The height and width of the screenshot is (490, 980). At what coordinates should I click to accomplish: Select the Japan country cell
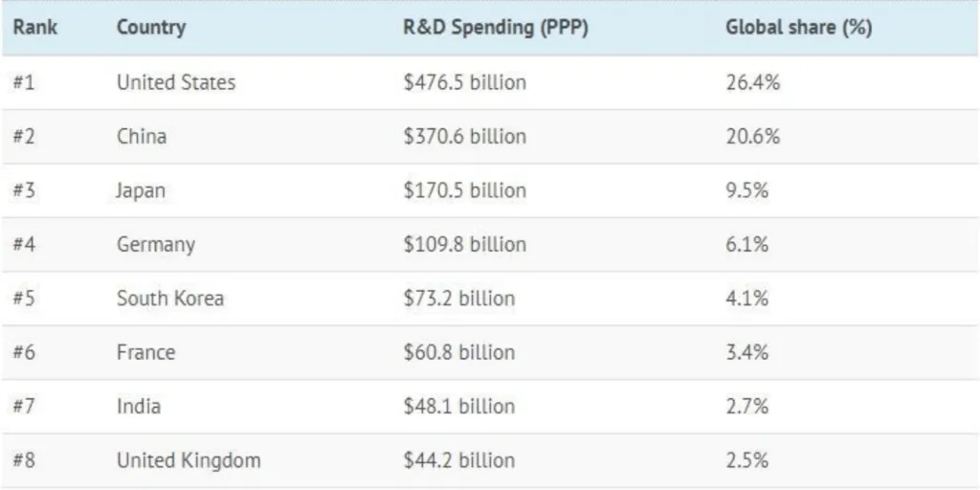click(142, 190)
